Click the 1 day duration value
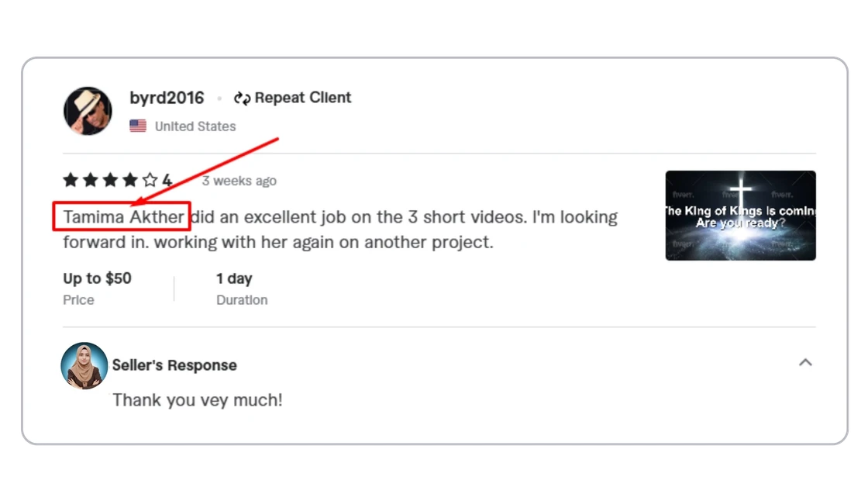Viewport: 868px width, 501px height. [x=234, y=278]
